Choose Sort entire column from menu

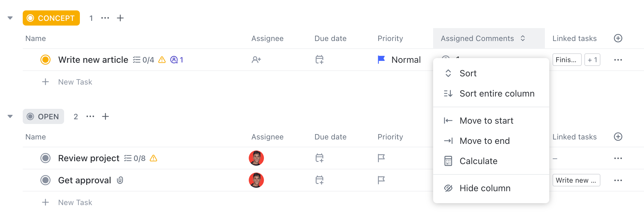pos(497,94)
